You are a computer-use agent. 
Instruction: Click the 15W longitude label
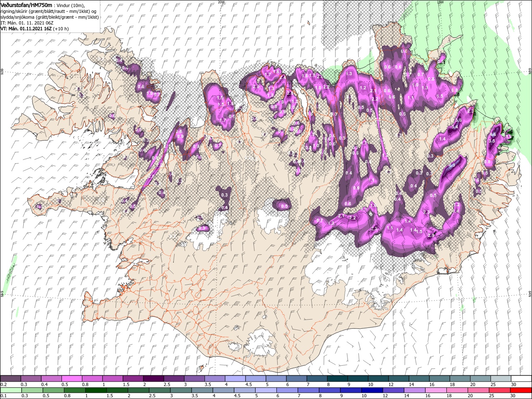(x=441, y=2)
